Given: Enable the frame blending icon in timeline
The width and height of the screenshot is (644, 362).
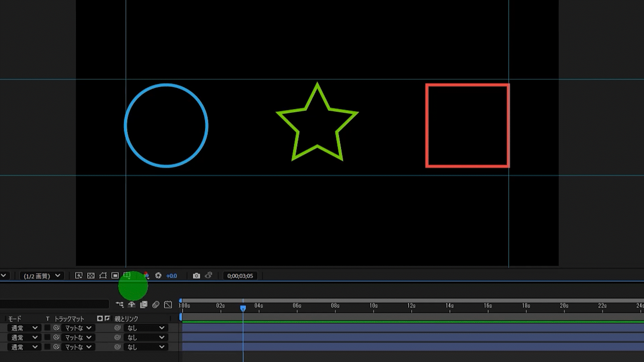Looking at the screenshot, I should [144, 304].
